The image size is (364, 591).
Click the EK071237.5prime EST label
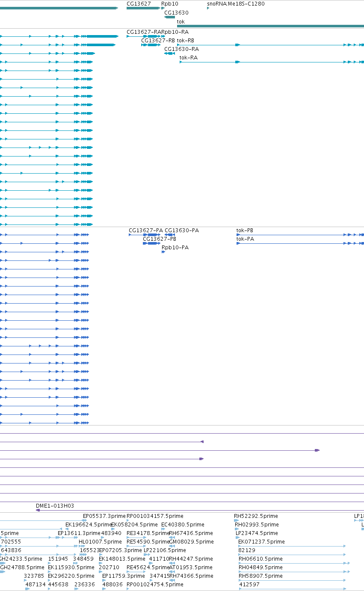click(x=261, y=541)
